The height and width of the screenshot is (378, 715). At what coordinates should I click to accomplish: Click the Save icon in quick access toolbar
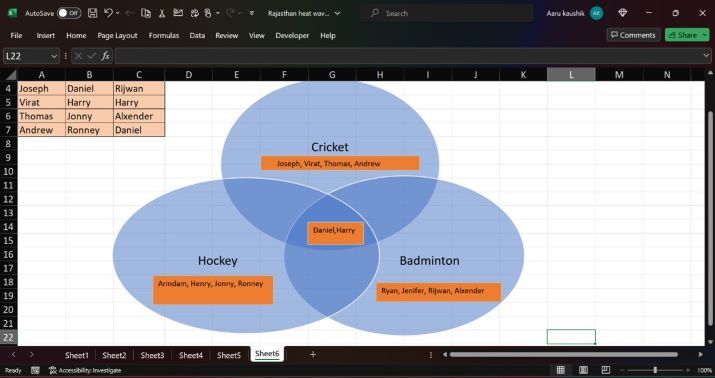[93, 13]
